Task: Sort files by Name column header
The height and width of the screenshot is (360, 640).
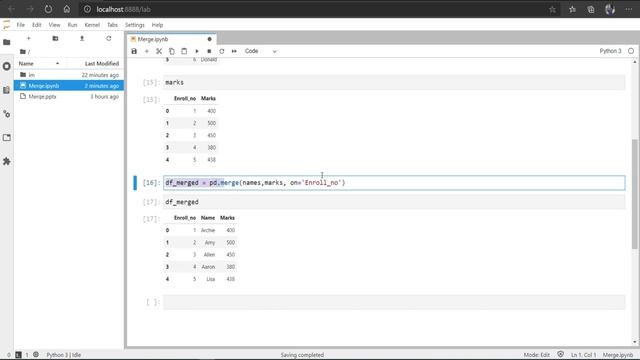Action: click(40, 64)
